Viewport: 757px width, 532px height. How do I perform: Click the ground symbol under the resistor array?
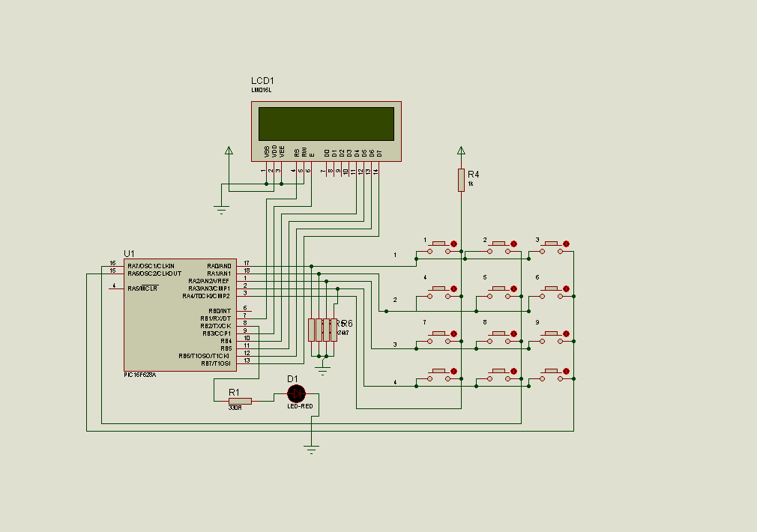(322, 371)
